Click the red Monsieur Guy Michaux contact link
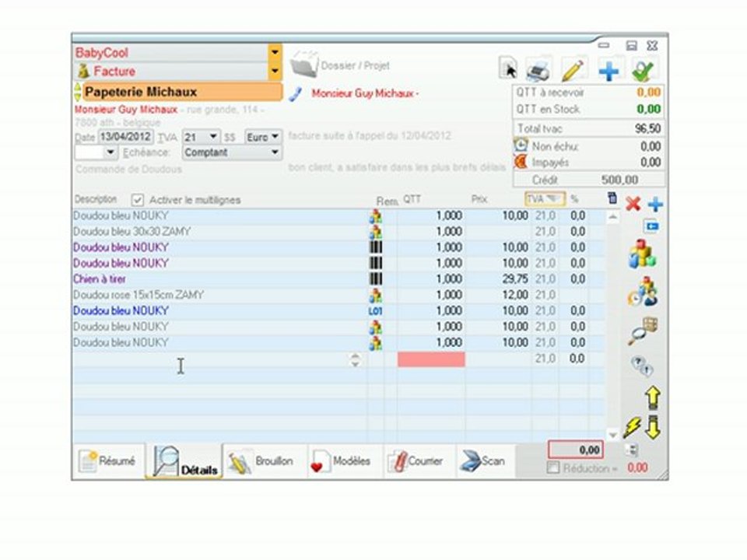The image size is (747, 560). pos(363,93)
